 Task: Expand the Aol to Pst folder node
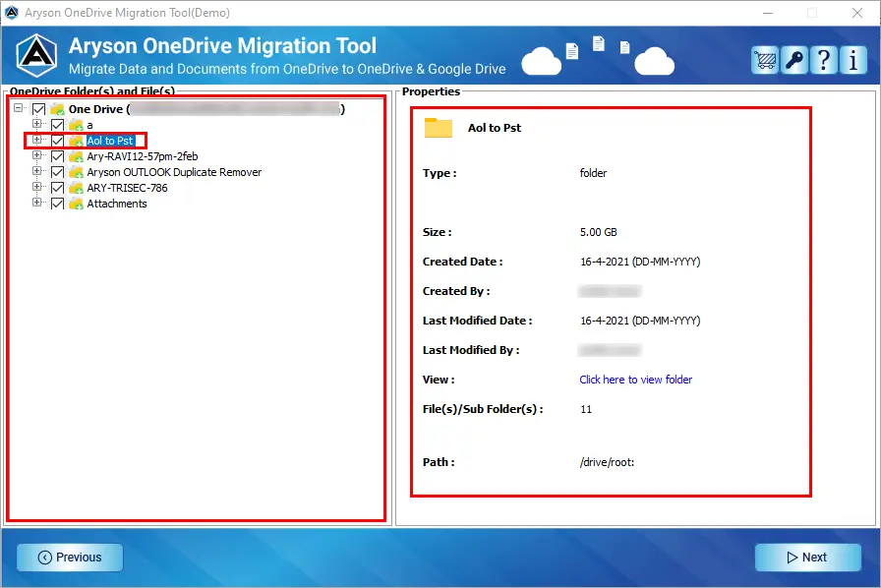click(37, 139)
